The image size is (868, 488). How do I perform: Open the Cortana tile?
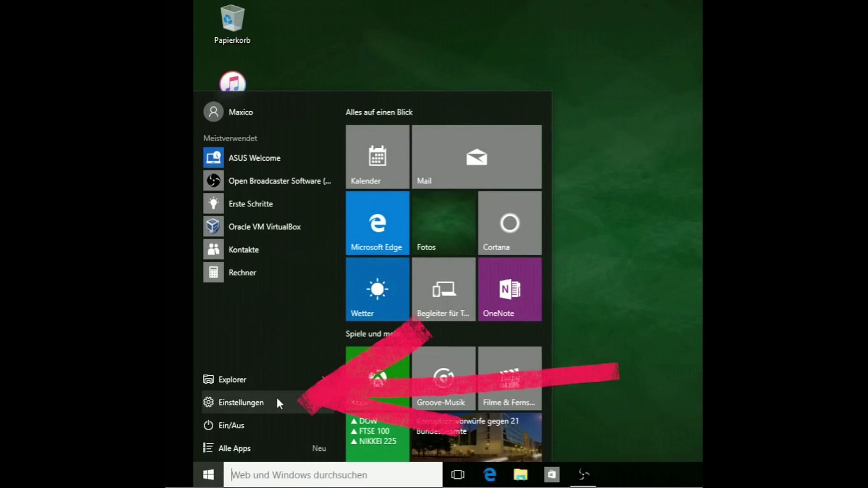click(x=509, y=223)
